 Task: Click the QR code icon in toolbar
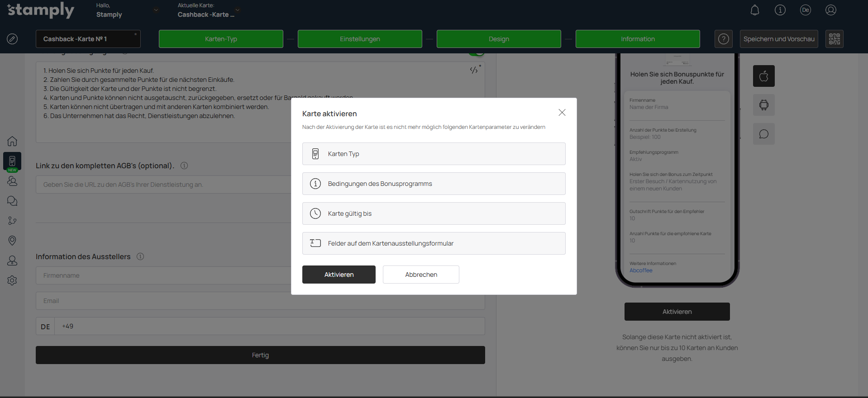pos(834,39)
